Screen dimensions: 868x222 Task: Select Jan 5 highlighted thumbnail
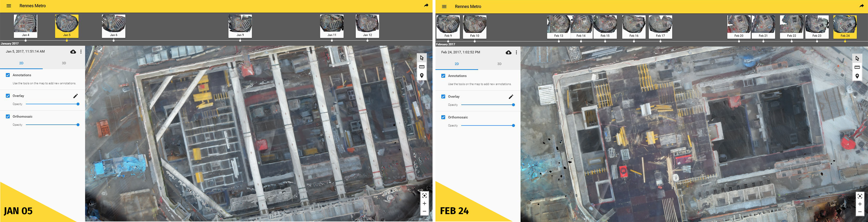[67, 26]
